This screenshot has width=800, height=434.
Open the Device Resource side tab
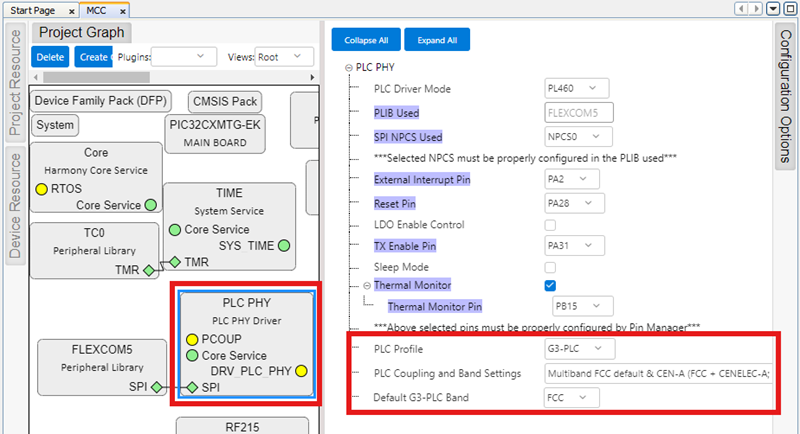click(15, 206)
